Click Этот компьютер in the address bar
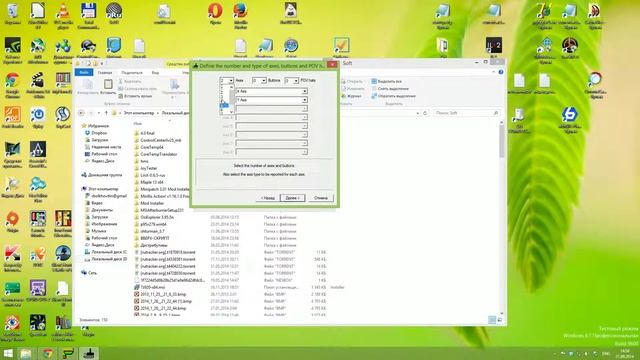Viewport: 640px width, 360px height. (x=139, y=113)
